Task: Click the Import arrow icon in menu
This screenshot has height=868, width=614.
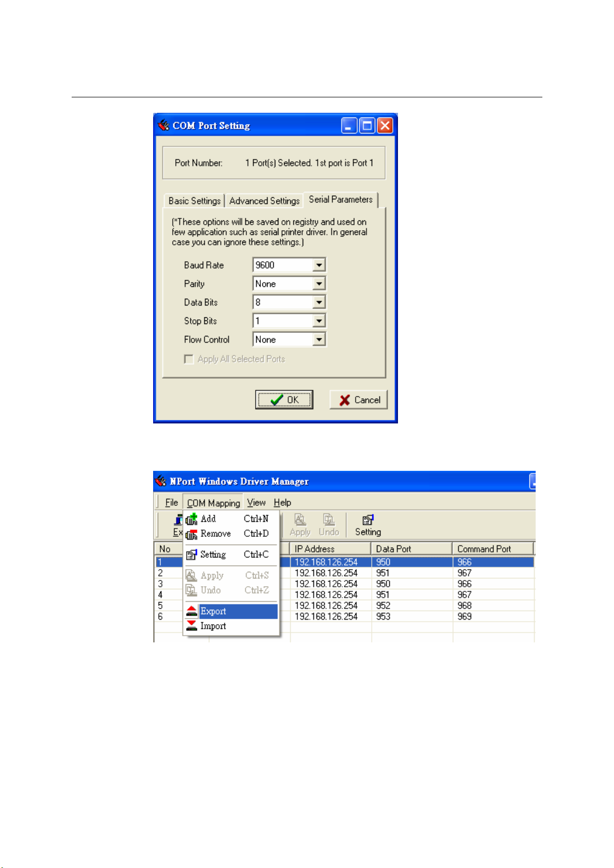Action: pyautogui.click(x=191, y=626)
